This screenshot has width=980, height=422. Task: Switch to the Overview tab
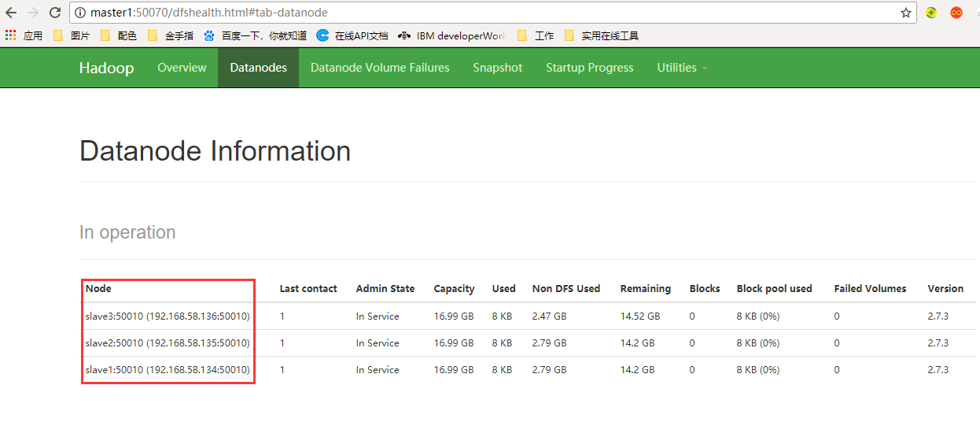[182, 68]
